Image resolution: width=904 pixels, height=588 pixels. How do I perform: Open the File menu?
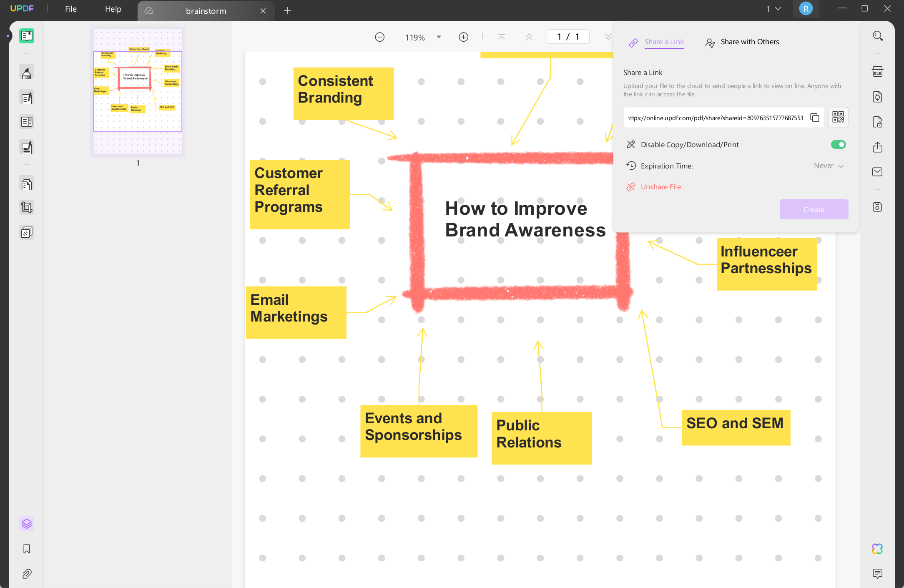(70, 9)
